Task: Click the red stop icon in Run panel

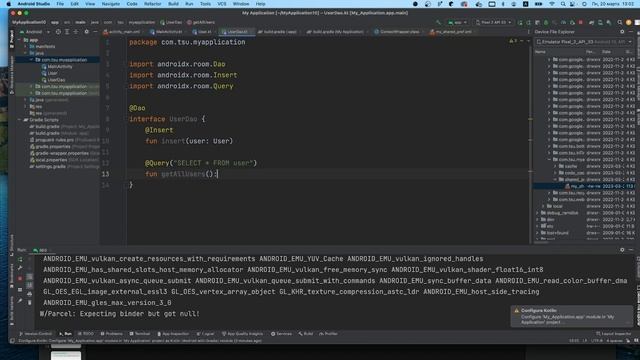Action: point(20,278)
